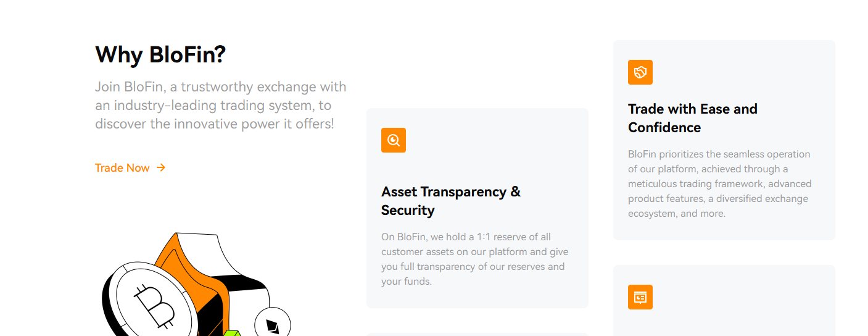Click the Join BloFin intro paragraph
Screen dimensions: 868x336
(x=221, y=105)
